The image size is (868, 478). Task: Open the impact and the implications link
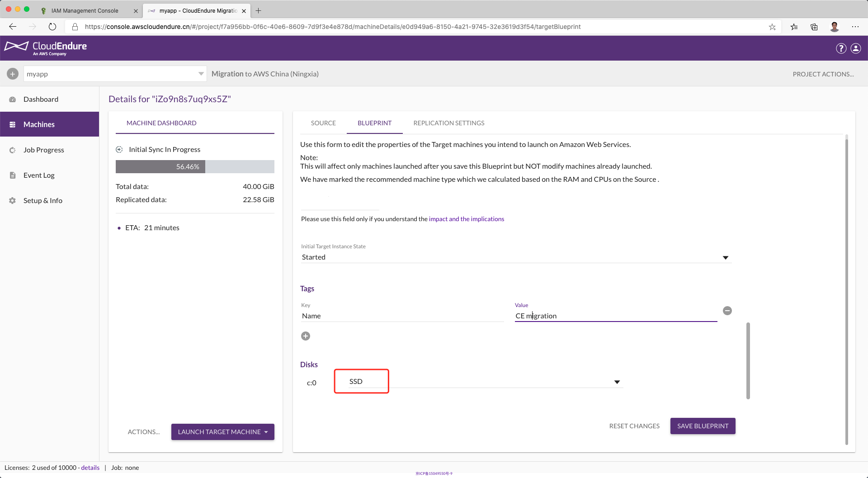click(466, 219)
